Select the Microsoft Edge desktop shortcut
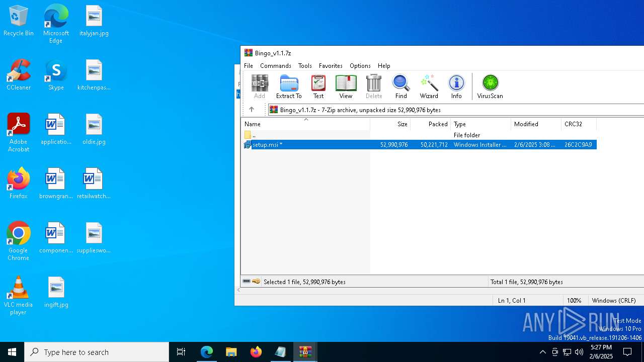Image resolution: width=644 pixels, height=362 pixels. point(56,24)
